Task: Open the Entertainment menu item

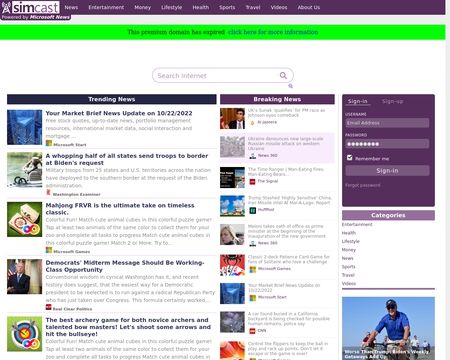Action: point(106,7)
